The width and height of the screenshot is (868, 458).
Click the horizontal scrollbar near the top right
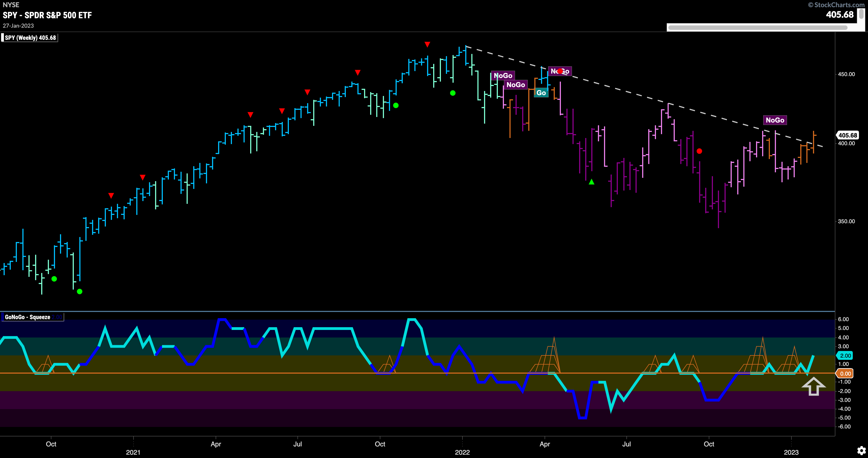click(x=757, y=28)
